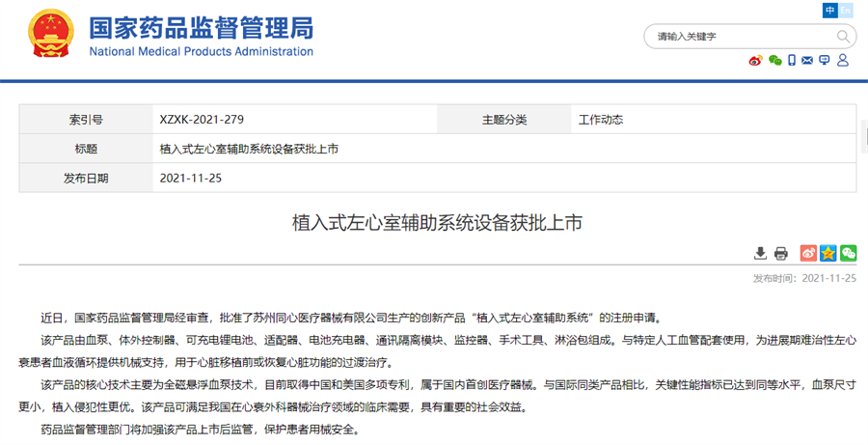Share article to QQ Zone star icon

tap(828, 253)
